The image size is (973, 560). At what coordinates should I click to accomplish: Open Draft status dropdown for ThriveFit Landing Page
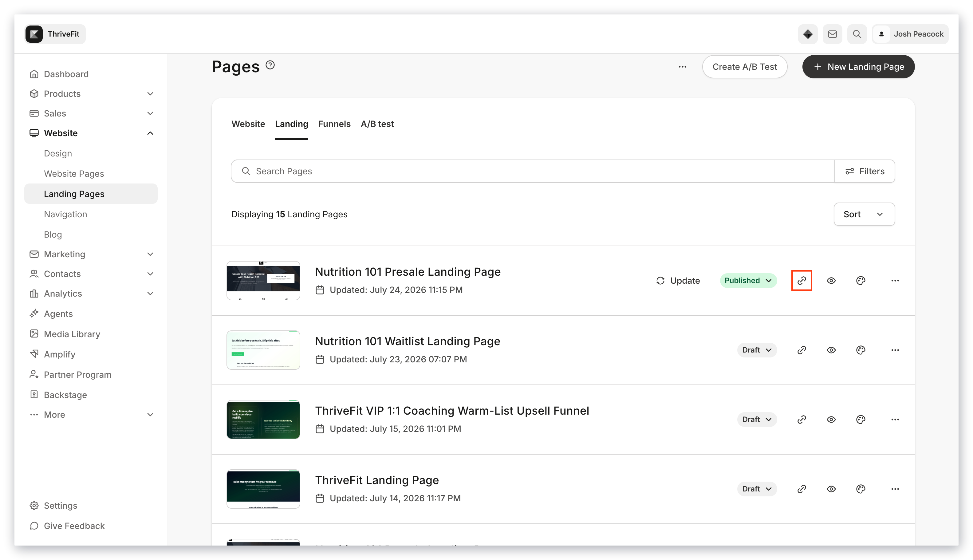pyautogui.click(x=756, y=489)
